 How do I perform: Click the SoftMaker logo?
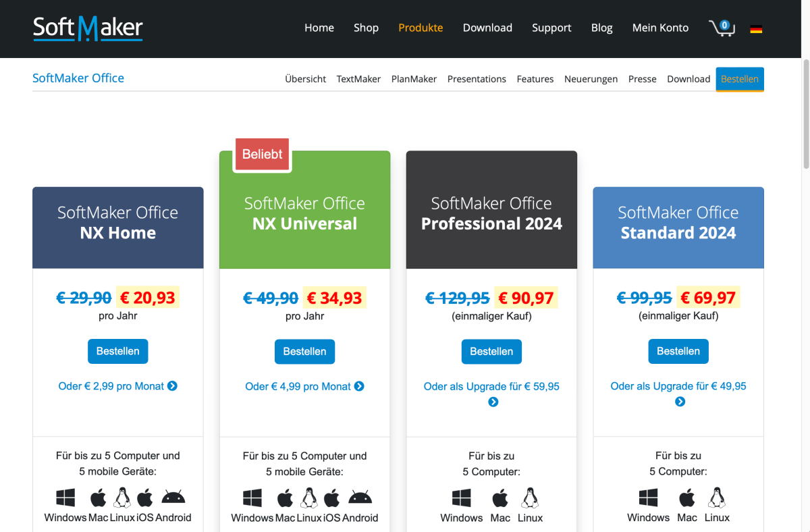88,28
